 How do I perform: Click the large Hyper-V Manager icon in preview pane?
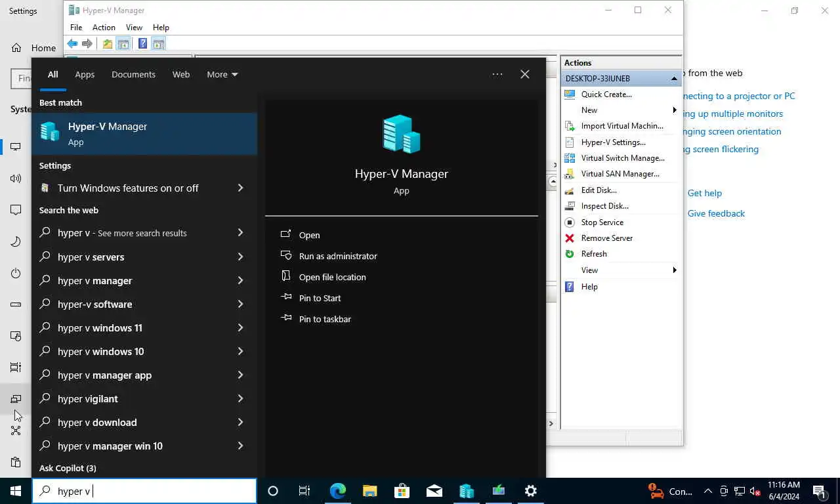402,134
